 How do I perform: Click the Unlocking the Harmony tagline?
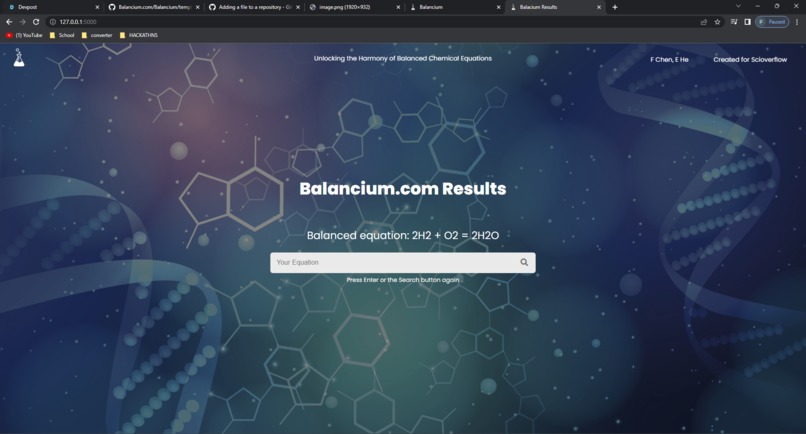click(403, 58)
